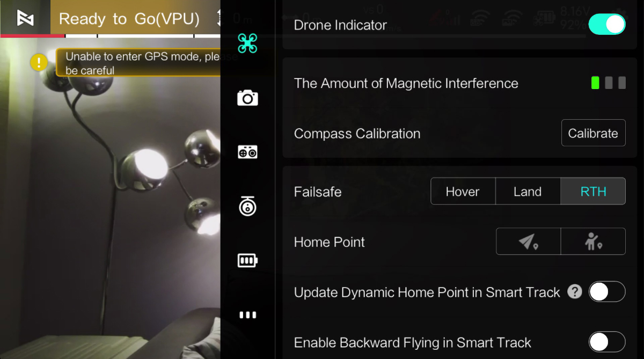Screen dimensions: 644x359
Task: Set Home Point to the pilot's location
Action: tap(593, 241)
